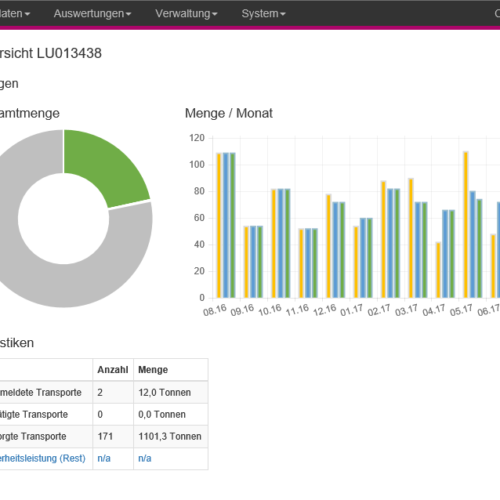Click the 'Menge / Monat' chart heading

[x=229, y=113]
